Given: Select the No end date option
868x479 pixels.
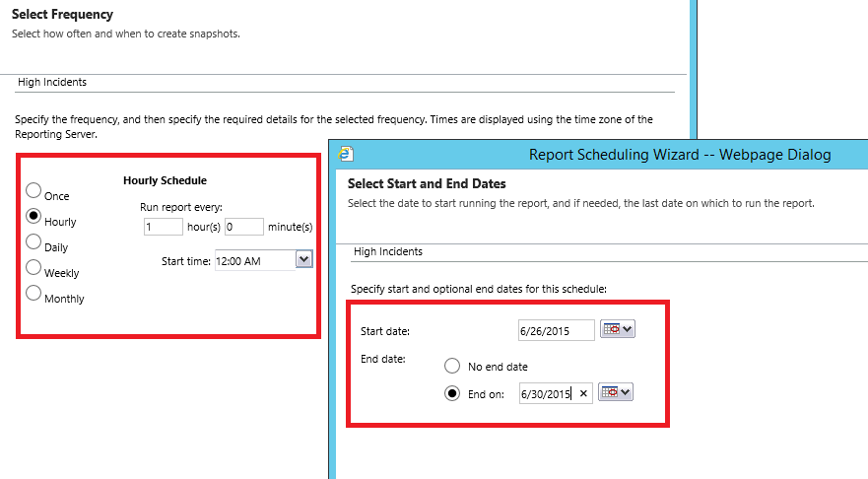Looking at the screenshot, I should [x=452, y=366].
